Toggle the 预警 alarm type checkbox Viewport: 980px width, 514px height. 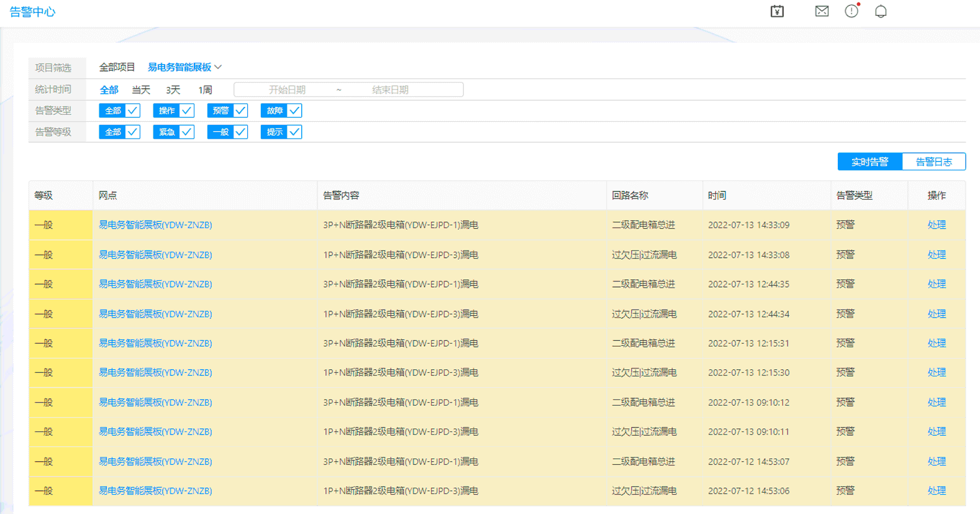click(x=227, y=111)
